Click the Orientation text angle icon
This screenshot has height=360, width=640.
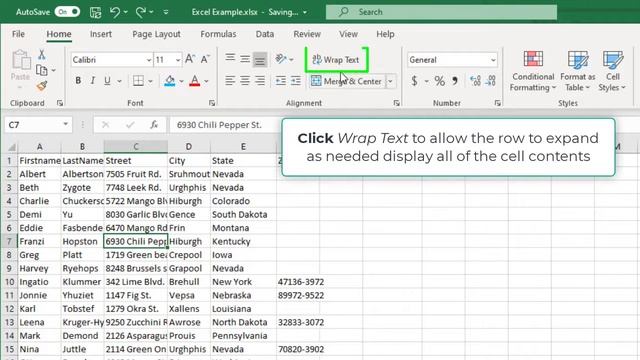tap(281, 59)
